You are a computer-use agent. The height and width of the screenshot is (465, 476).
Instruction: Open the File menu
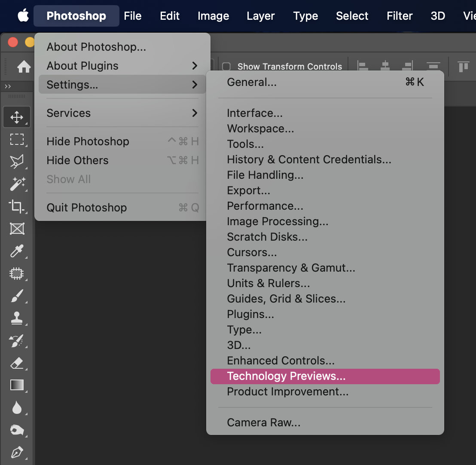click(x=132, y=16)
